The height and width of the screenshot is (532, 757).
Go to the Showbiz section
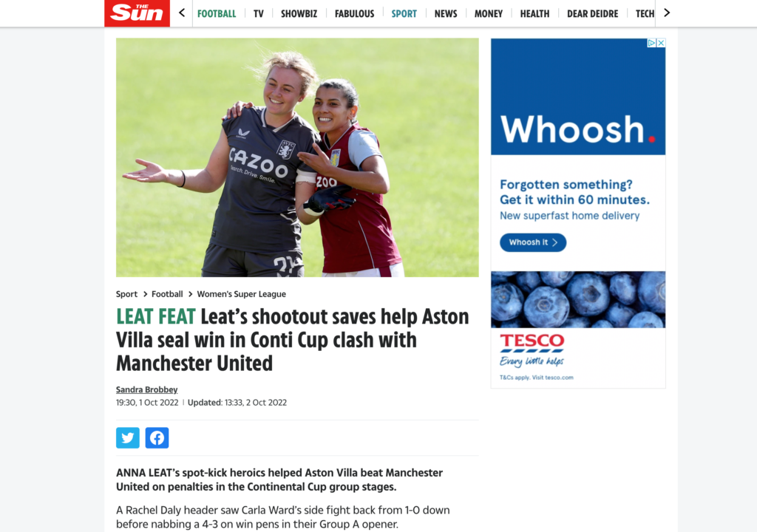[x=299, y=14]
